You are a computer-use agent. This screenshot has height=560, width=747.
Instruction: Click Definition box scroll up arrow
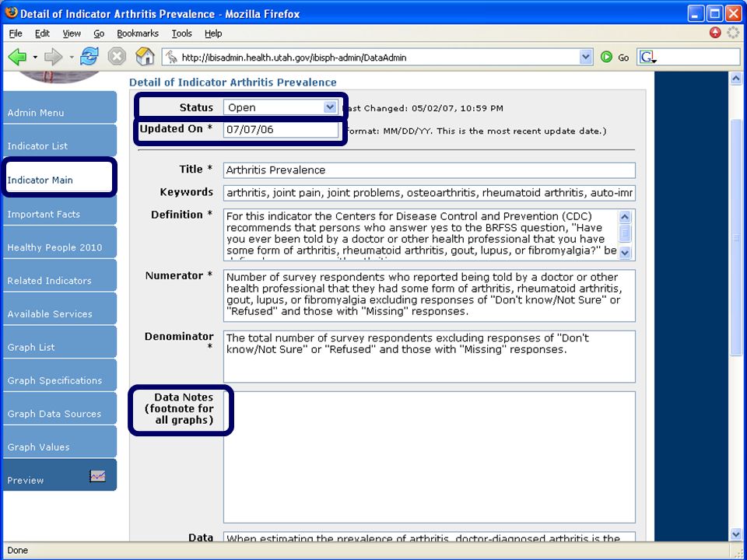(625, 217)
